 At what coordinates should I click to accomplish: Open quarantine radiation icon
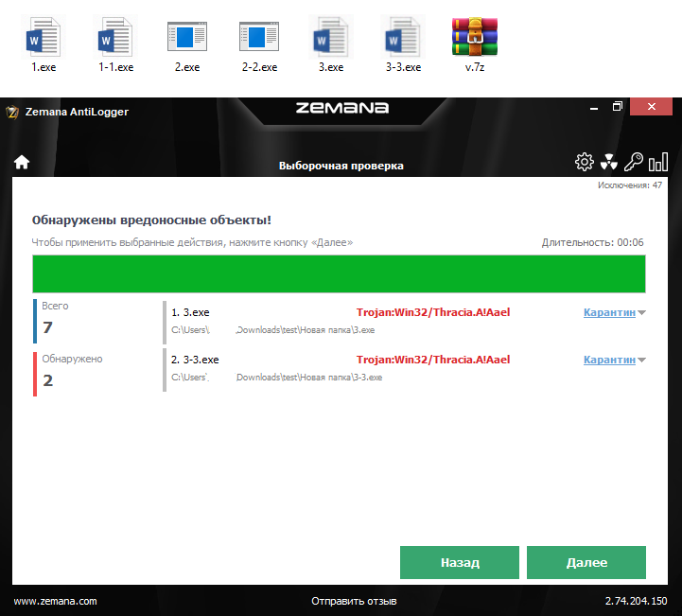point(609,162)
